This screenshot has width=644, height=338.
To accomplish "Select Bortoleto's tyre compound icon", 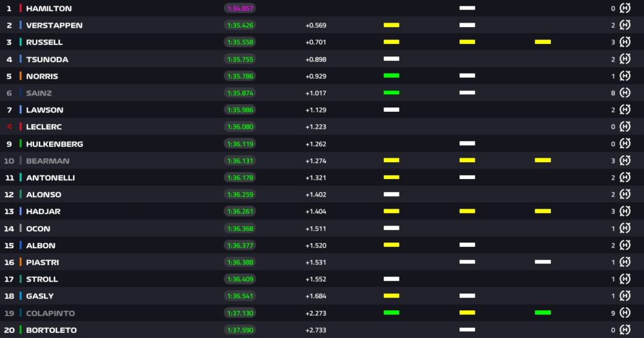I will (x=625, y=330).
